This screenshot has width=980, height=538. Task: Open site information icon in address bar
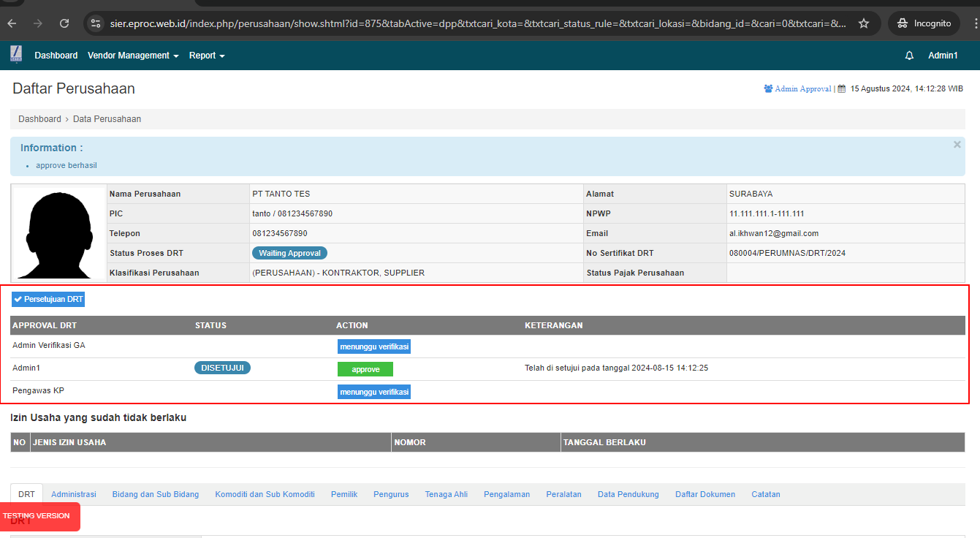coord(96,23)
